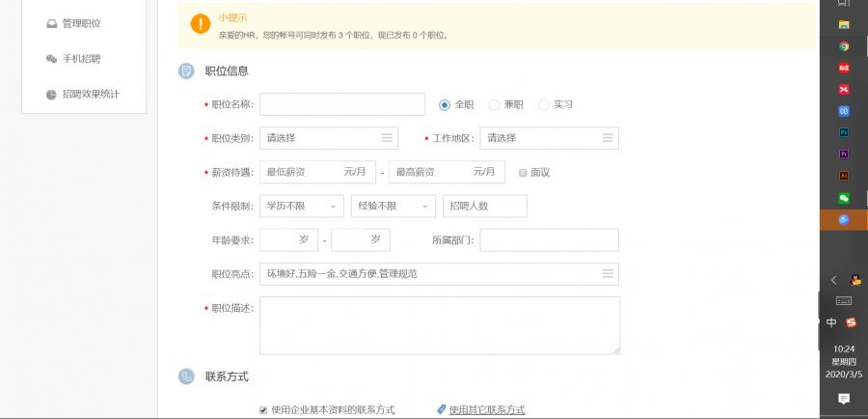
Task: Open the 经验不限 dropdown
Action: click(393, 207)
